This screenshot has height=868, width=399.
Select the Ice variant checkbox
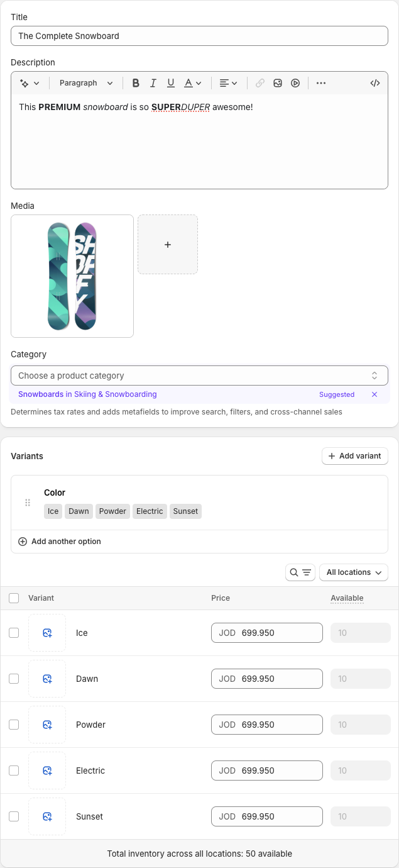(x=14, y=633)
